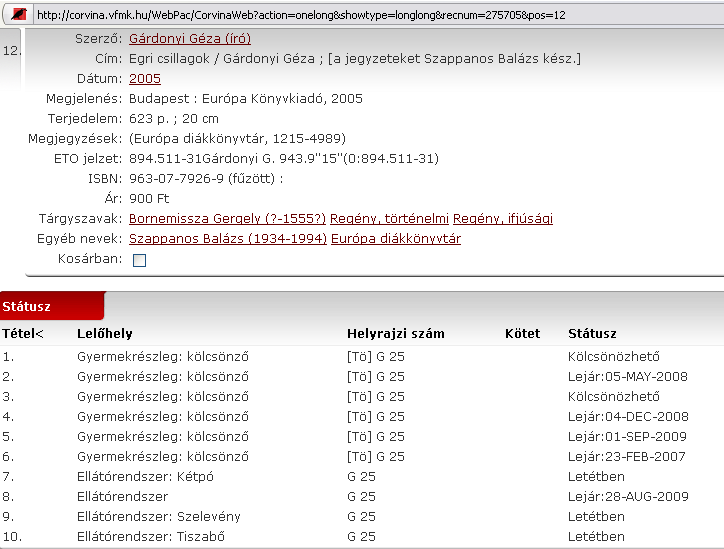Click status Lejár:04-DEC-2008 in row 4
This screenshot has height=549, width=724.
[x=628, y=416]
